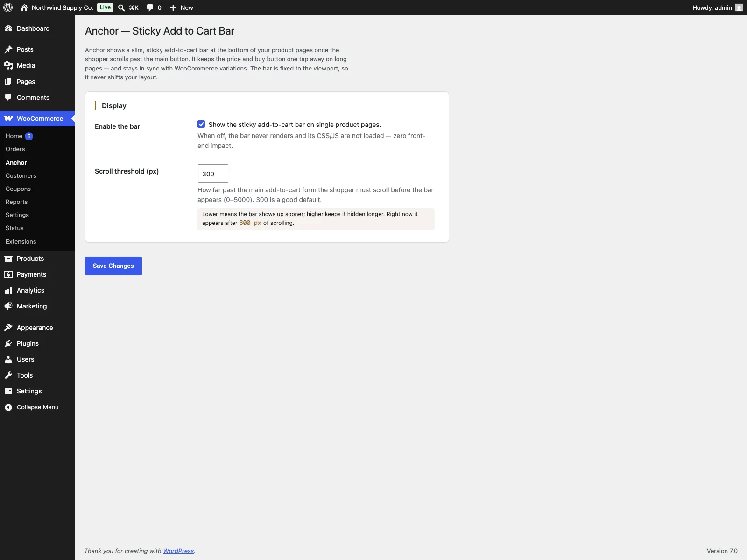Open WooCommerce Status submenu
The width and height of the screenshot is (747, 560).
14,228
